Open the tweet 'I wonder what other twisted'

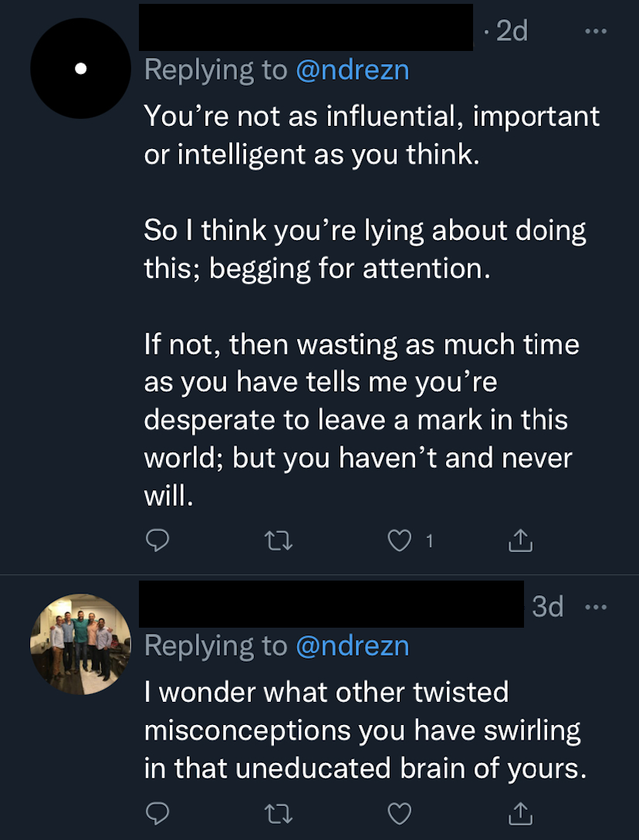pyautogui.click(x=365, y=730)
